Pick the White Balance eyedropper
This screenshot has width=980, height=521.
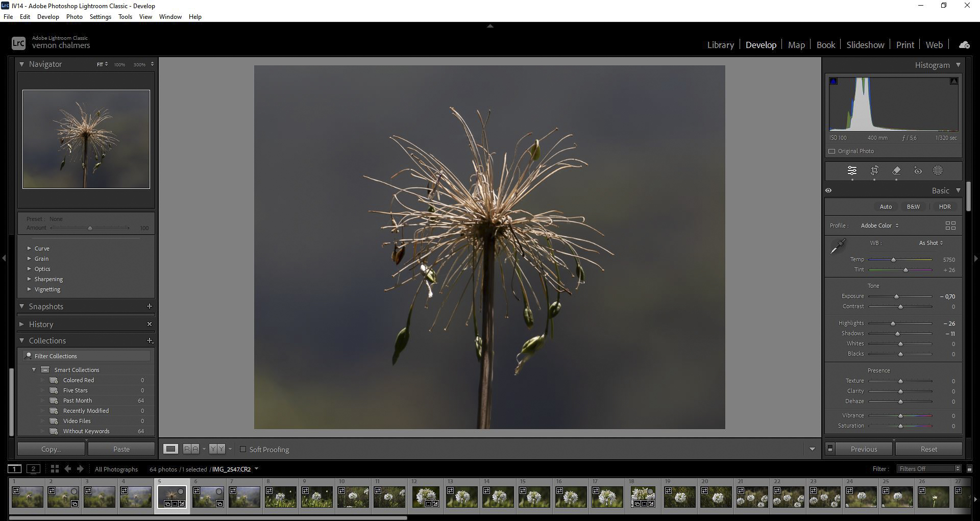(x=838, y=247)
